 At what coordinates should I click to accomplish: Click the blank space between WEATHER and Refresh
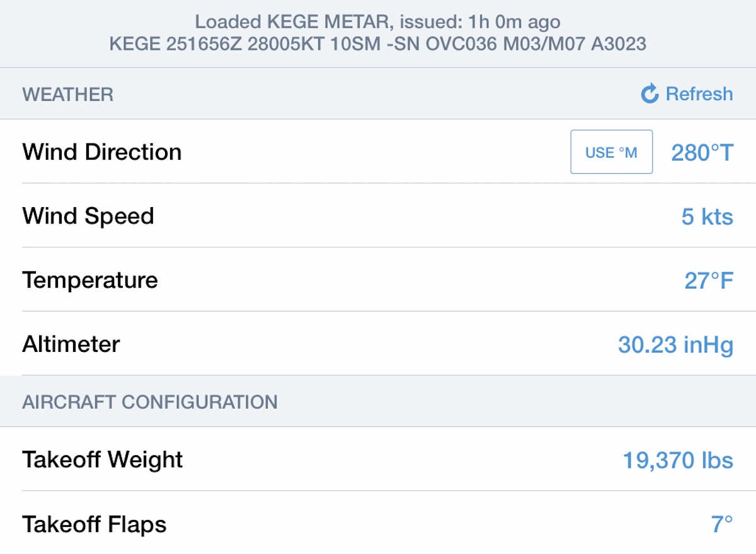(x=378, y=94)
